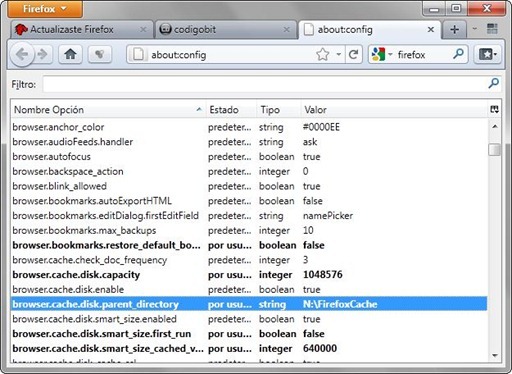512x374 pixels.
Task: Select browser.blink_allowed preference
Action: click(x=249, y=186)
